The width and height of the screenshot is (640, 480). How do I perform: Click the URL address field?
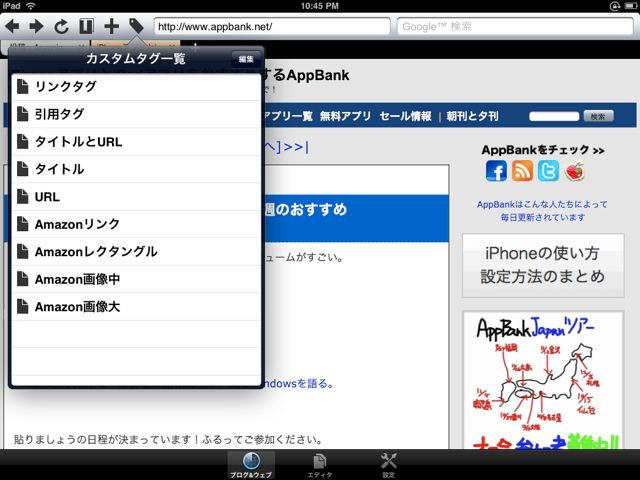272,27
